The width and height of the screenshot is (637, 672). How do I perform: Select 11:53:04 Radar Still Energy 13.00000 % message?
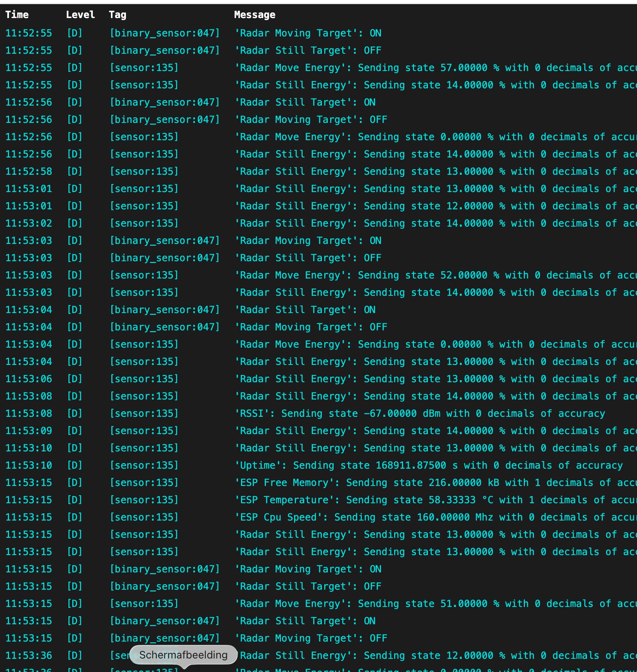pos(435,362)
